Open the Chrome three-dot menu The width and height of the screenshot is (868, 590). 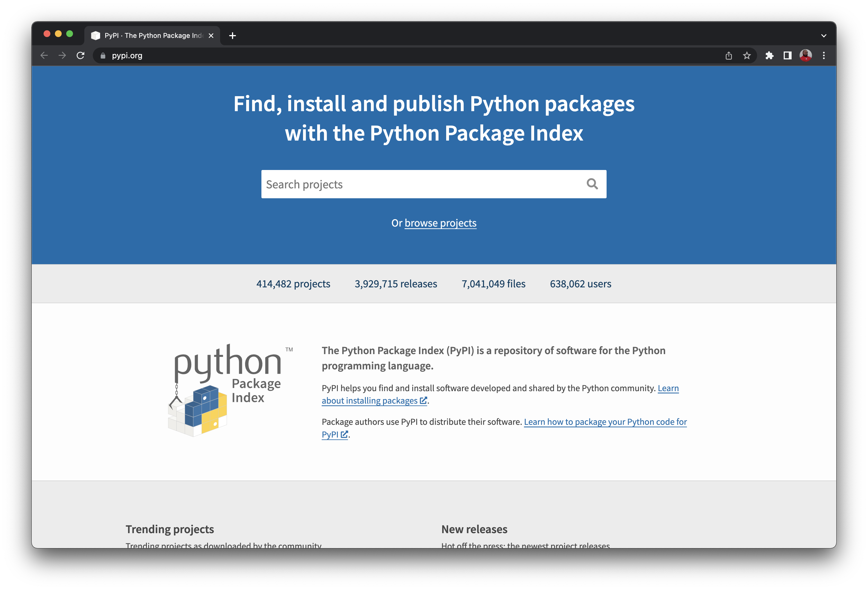point(824,56)
